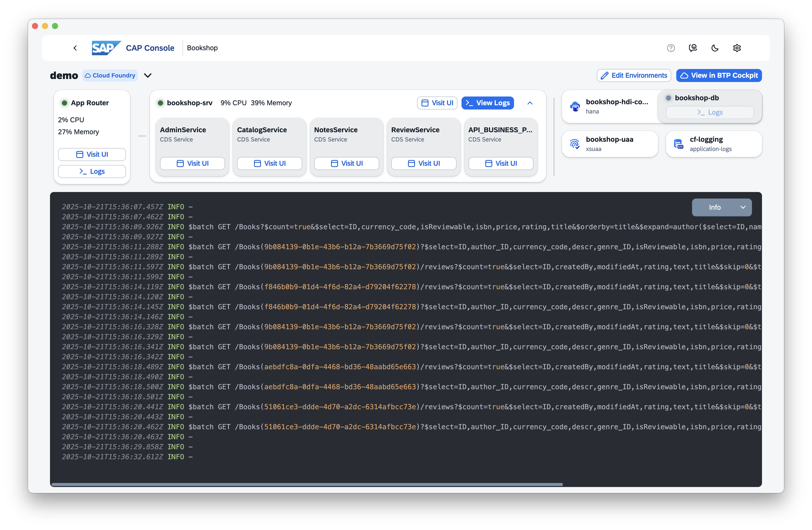Open help via the question mark icon
Viewport: 812px width, 530px height.
click(x=671, y=48)
